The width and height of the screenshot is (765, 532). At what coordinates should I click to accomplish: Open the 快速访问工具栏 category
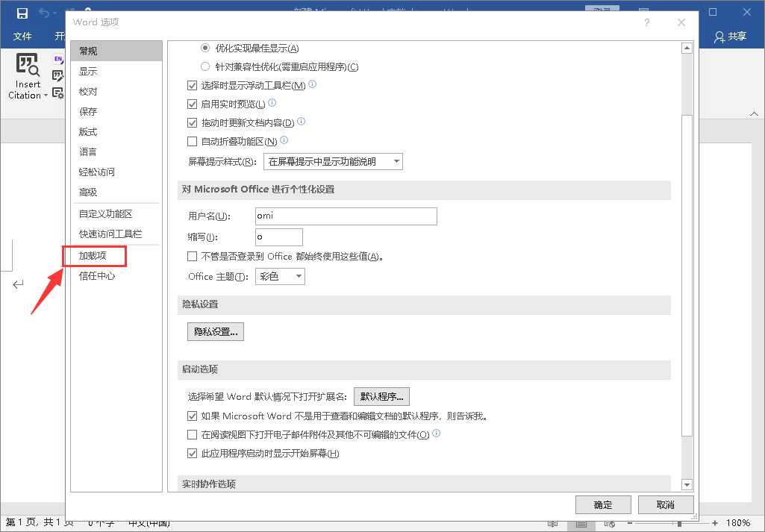[116, 234]
